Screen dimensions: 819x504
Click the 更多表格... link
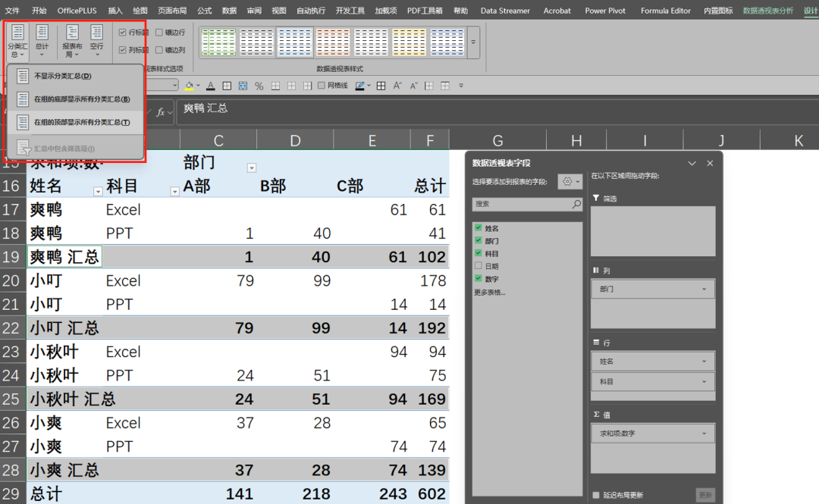pyautogui.click(x=490, y=292)
